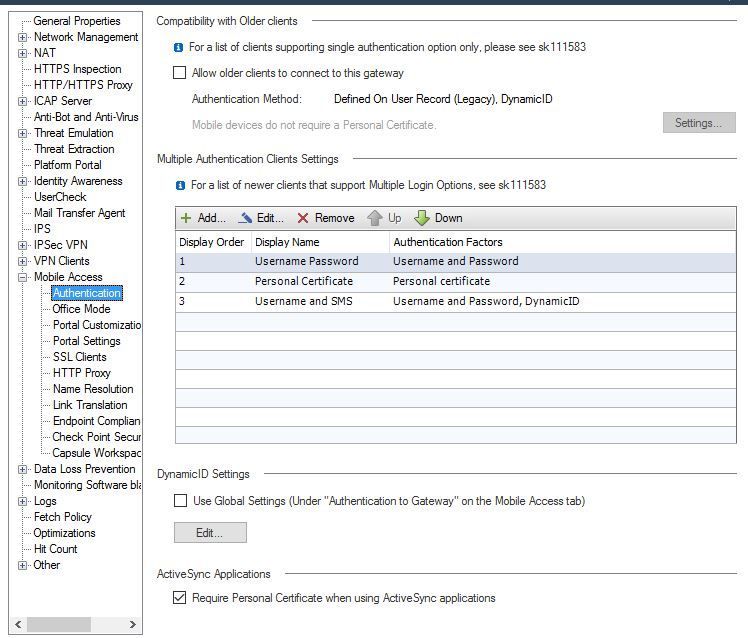Enable Allow older clients to connect checkbox
748x638 pixels.
click(180, 73)
